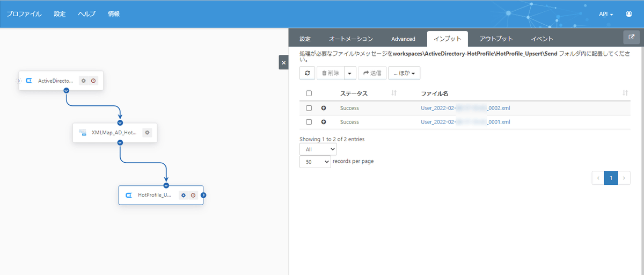
Task: Close the side panel with X handle
Action: pos(283,62)
